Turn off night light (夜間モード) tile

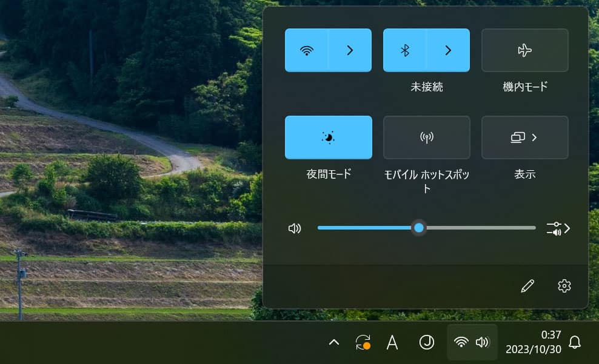pyautogui.click(x=329, y=137)
